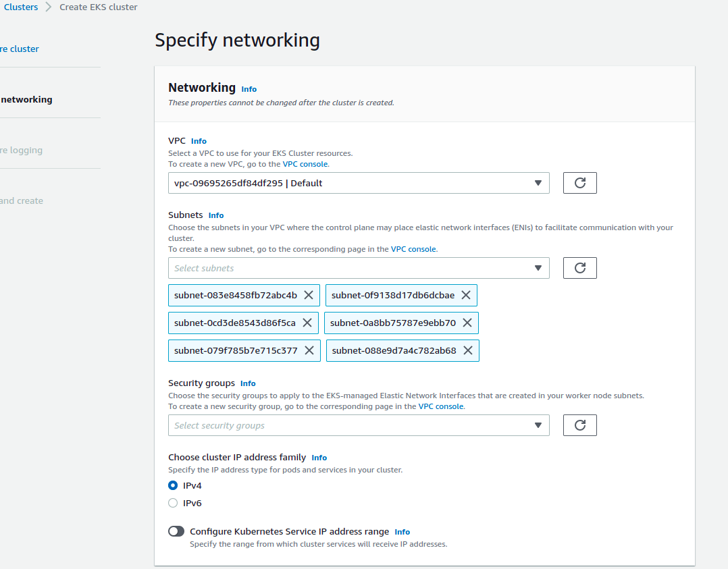
Task: Open the Networking Info panel
Action: (x=249, y=88)
